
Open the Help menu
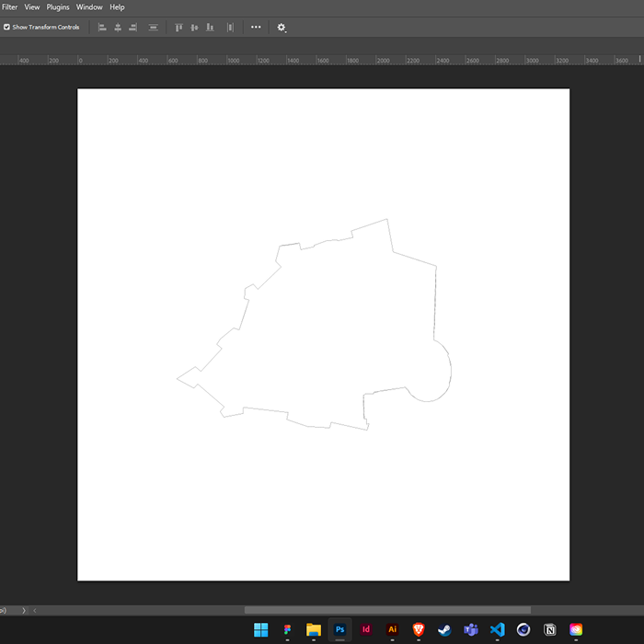click(x=117, y=7)
